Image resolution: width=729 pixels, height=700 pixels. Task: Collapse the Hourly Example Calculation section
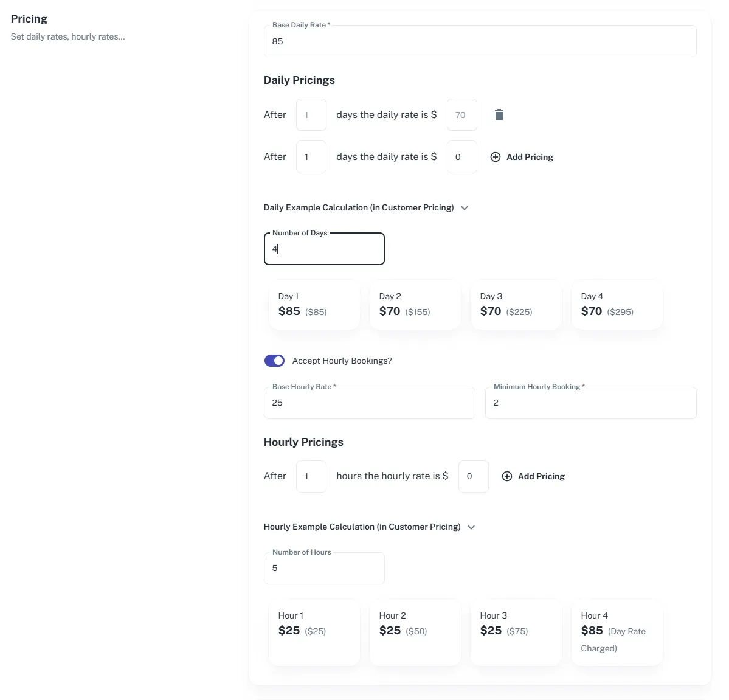[471, 527]
